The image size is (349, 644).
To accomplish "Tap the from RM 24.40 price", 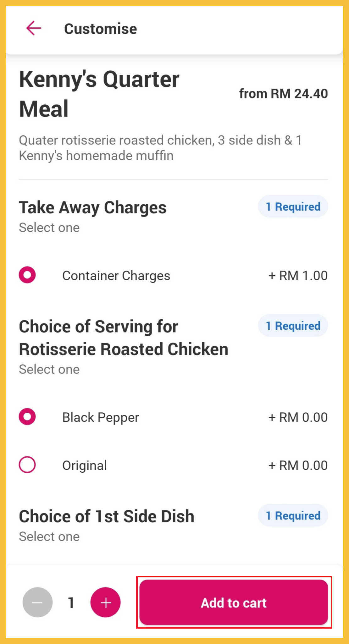I will (x=283, y=94).
